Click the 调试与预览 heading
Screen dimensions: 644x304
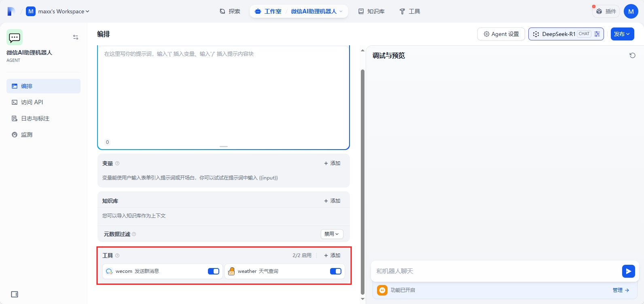(x=389, y=55)
